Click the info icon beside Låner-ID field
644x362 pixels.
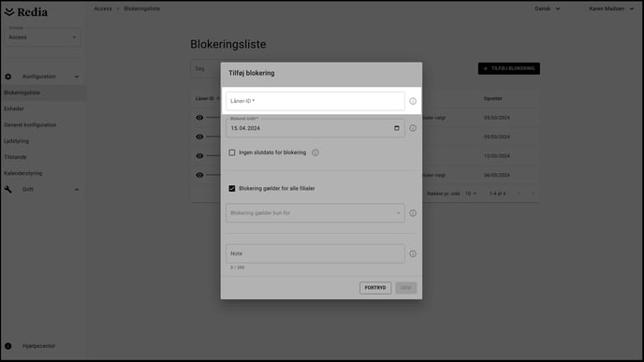[413, 101]
